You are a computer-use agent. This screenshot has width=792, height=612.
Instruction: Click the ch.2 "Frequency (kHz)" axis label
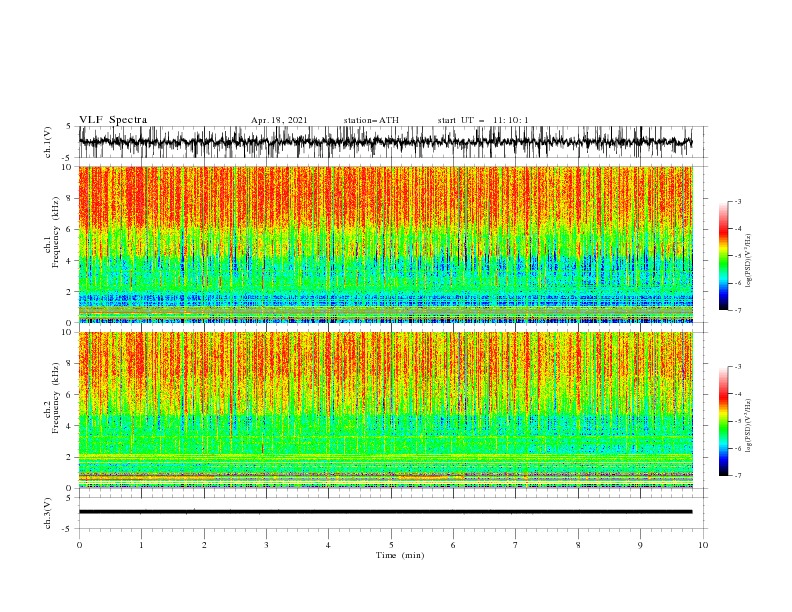55,398
